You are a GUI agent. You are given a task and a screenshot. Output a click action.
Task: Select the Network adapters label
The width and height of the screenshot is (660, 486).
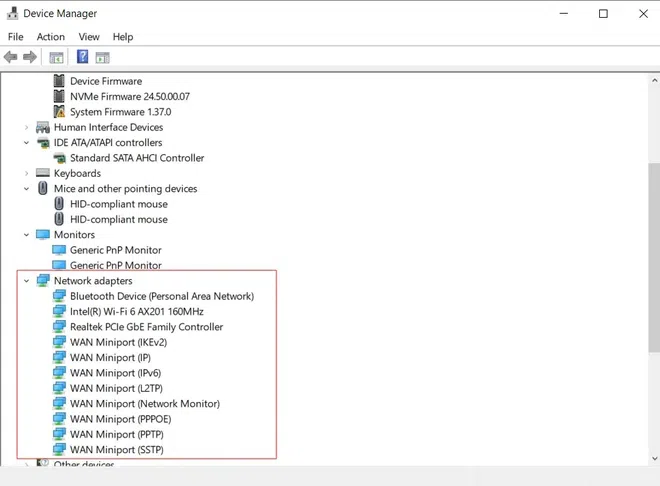coord(93,281)
